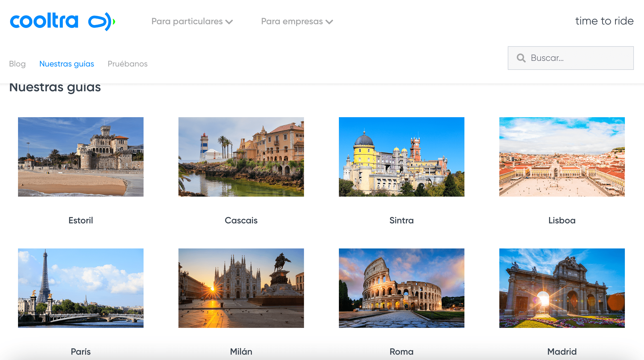
Task: Expand the Para particulares chevron
Action: pyautogui.click(x=229, y=22)
